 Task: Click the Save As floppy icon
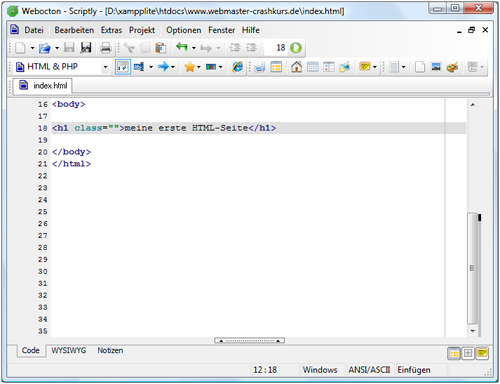86,48
